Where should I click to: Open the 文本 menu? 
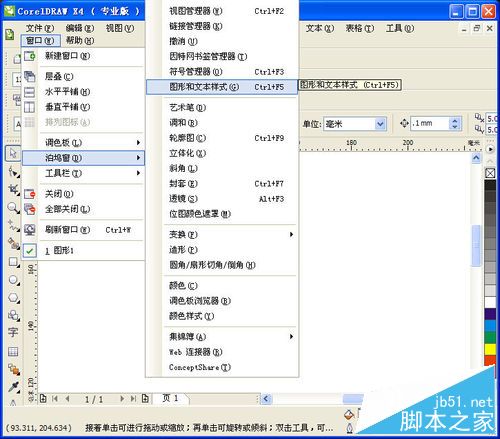tap(320, 29)
